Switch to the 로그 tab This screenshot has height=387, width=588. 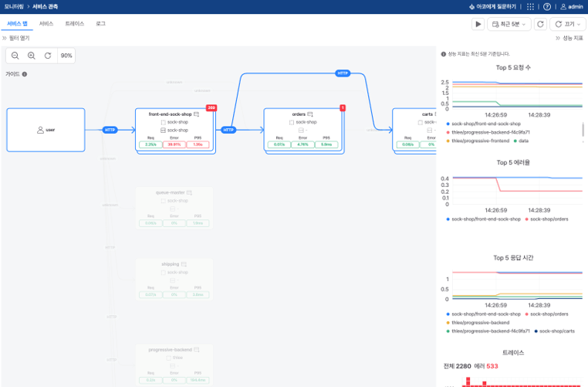(x=100, y=23)
